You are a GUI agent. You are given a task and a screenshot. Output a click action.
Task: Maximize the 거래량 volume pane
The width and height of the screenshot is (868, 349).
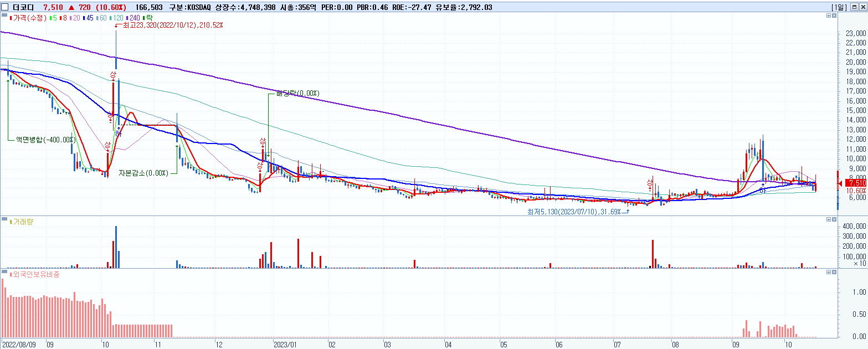(828, 220)
